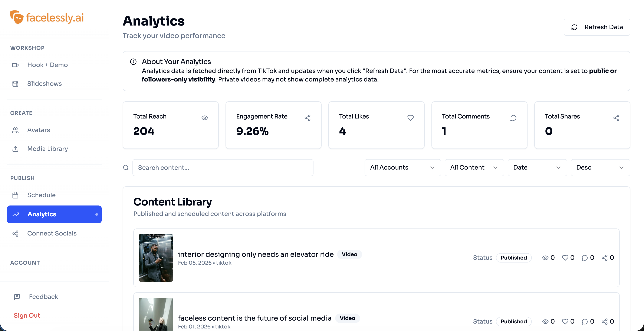
Task: Navigate to Connect Socials
Action: coord(52,233)
